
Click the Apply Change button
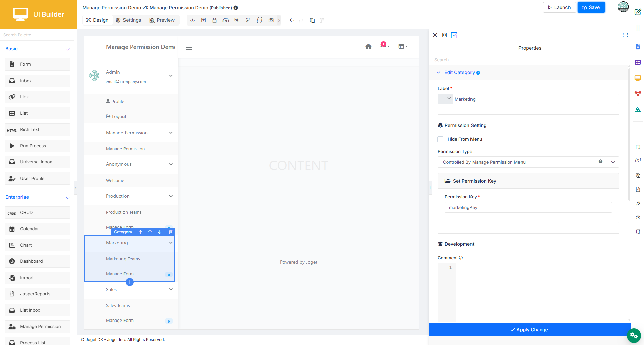(x=530, y=330)
